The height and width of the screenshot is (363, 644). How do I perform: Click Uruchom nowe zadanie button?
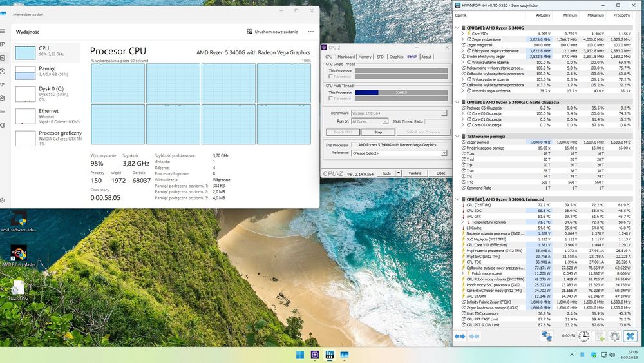272,32
